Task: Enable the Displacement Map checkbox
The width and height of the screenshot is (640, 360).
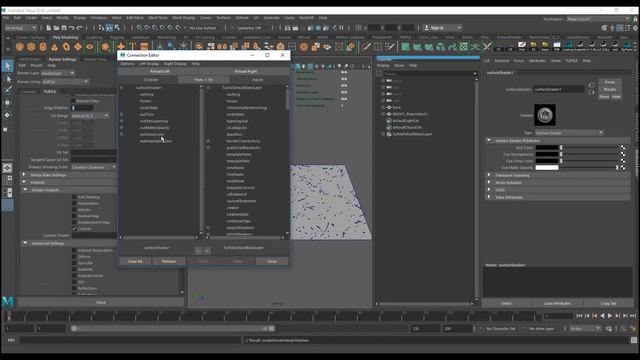Action: click(74, 222)
